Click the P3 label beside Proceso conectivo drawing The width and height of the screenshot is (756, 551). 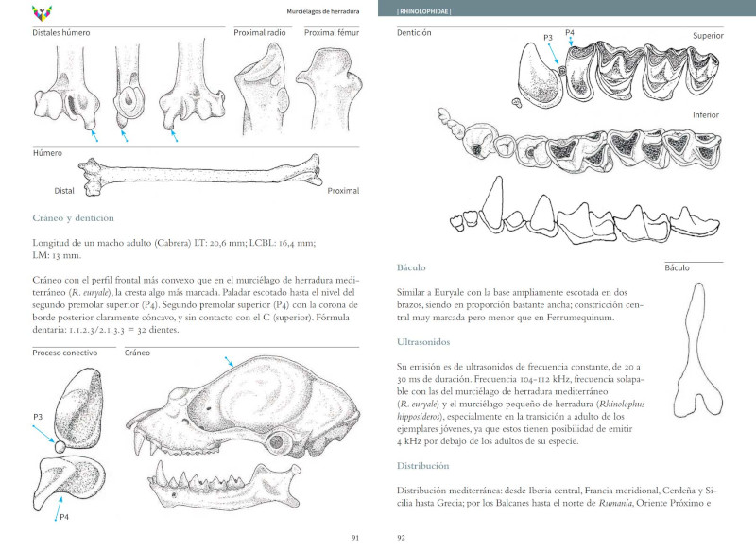38,416
